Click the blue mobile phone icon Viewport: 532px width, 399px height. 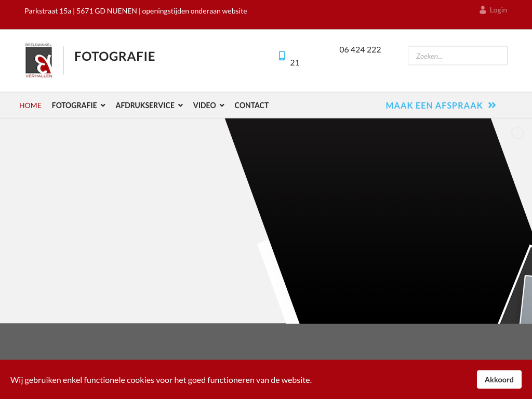(x=282, y=56)
